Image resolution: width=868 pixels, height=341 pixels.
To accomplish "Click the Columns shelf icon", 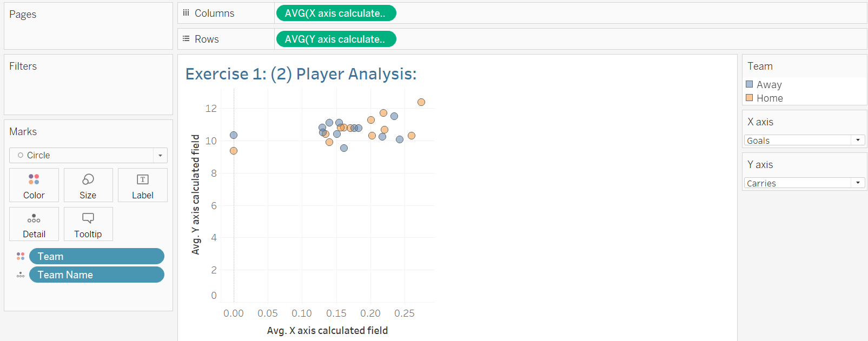I will (x=186, y=13).
